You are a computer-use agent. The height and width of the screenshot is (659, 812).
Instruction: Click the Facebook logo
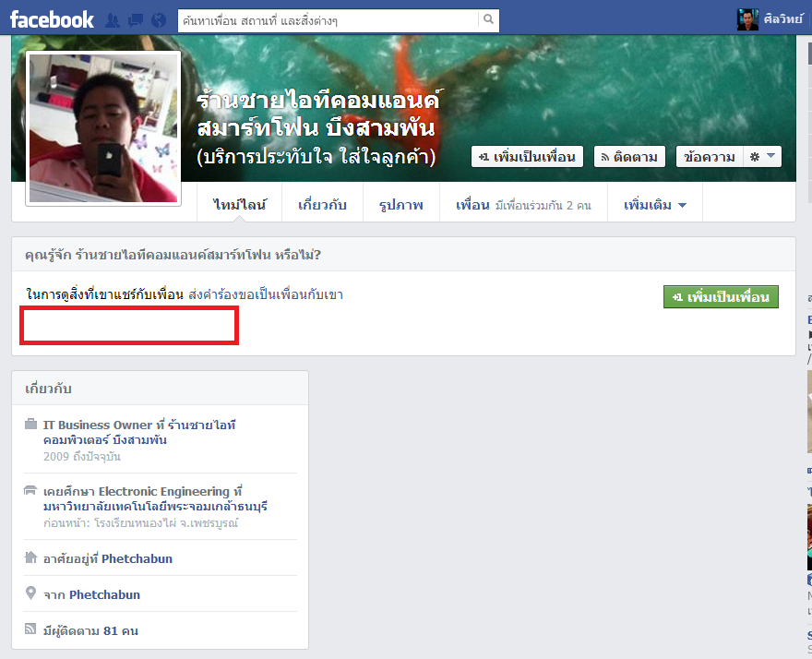[52, 20]
